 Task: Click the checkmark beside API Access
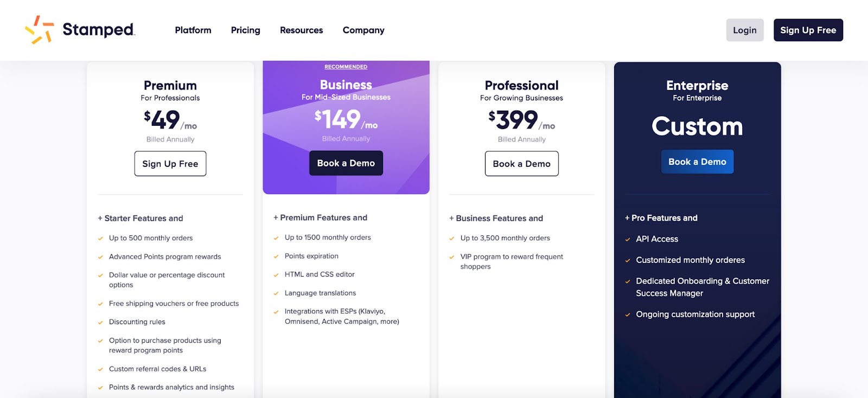pos(628,239)
